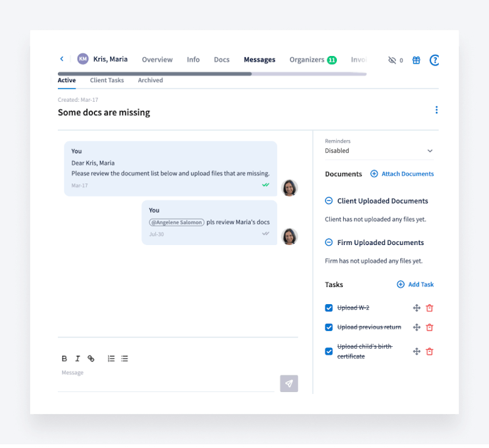Click the gift box icon in header

pos(416,60)
